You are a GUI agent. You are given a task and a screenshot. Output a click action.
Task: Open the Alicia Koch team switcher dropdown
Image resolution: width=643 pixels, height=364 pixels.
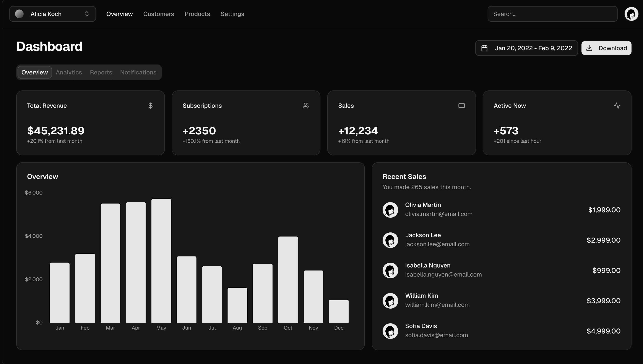pos(52,14)
